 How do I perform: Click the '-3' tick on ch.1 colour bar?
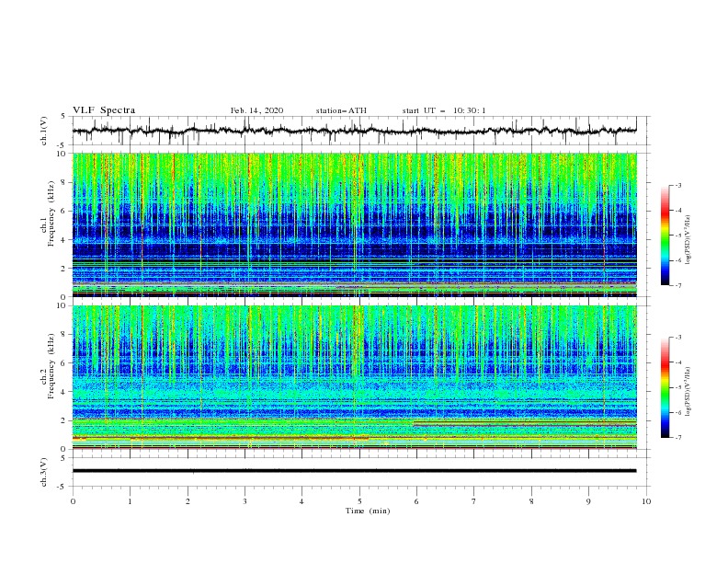pos(678,185)
